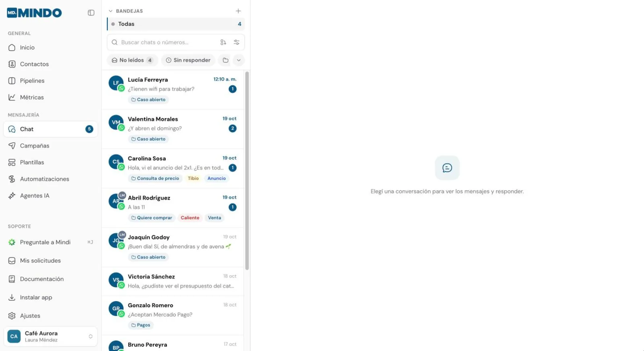Click the empty conversation chat bubble icon
Screen dimensions: 644x351
pos(447,168)
